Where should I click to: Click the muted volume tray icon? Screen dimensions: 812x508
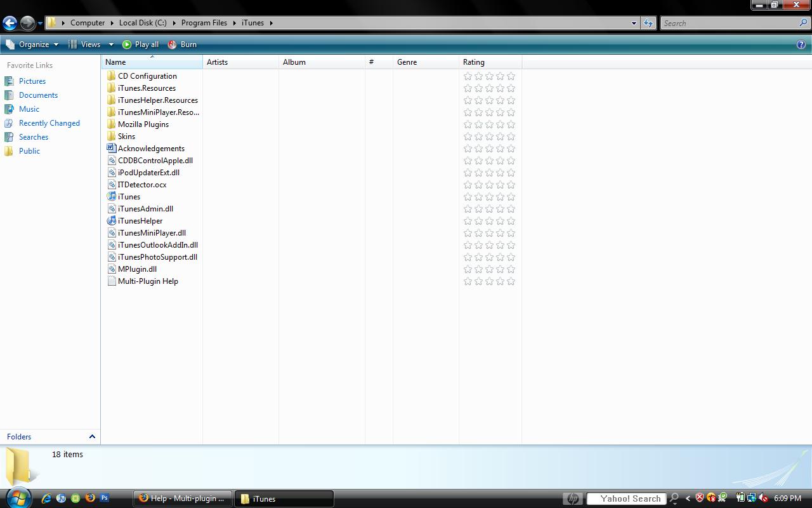point(763,498)
